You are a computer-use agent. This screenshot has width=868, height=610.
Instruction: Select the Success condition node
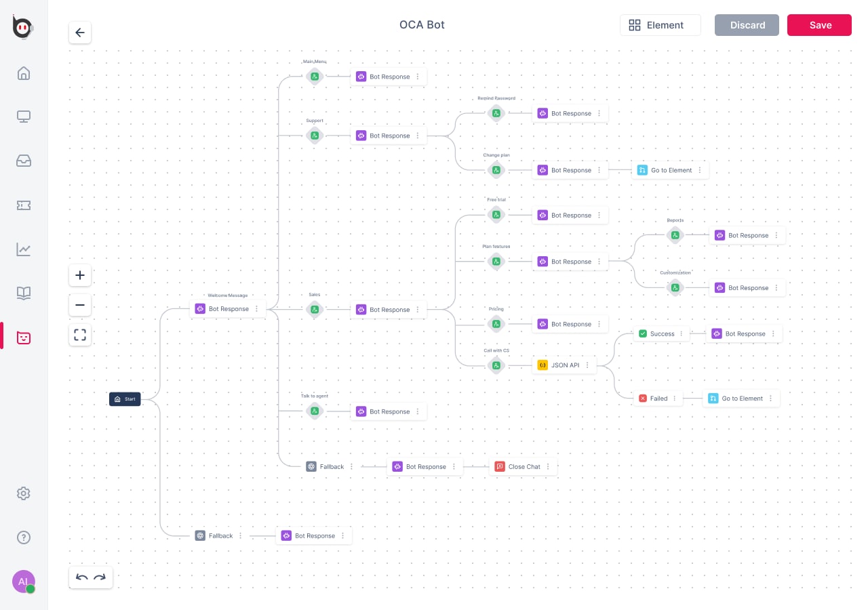click(x=656, y=334)
